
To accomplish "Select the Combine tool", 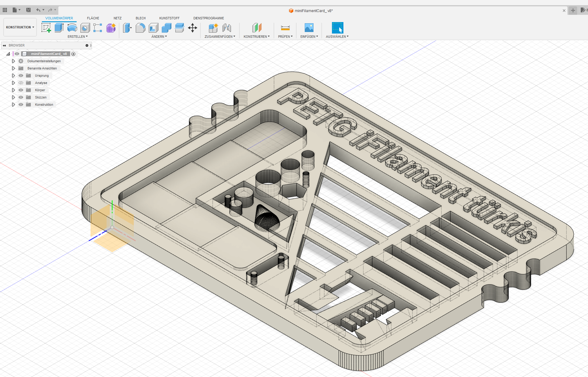I will pyautogui.click(x=166, y=28).
